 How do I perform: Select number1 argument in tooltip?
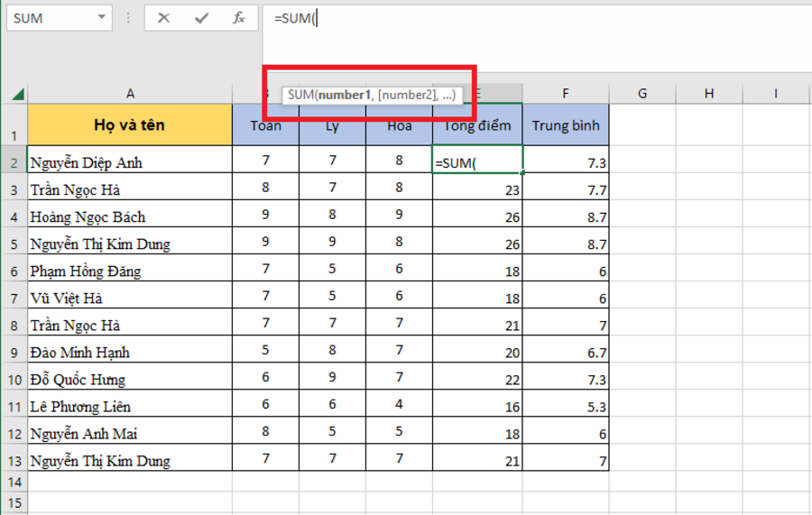tap(345, 95)
